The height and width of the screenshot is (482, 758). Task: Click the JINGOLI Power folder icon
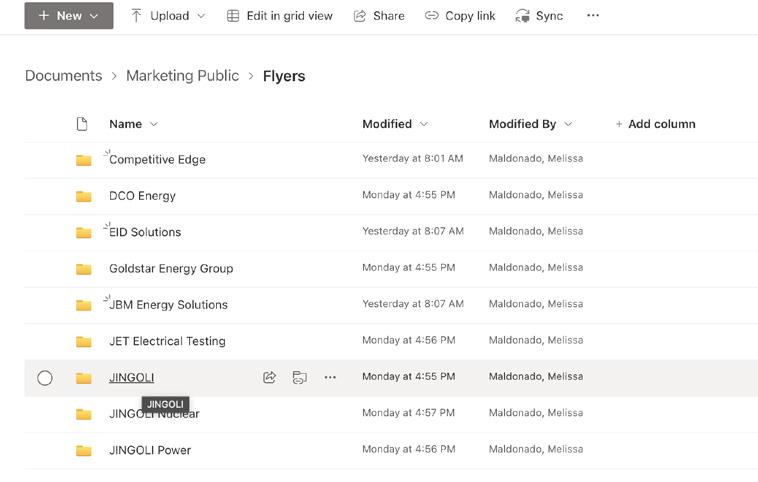point(84,450)
